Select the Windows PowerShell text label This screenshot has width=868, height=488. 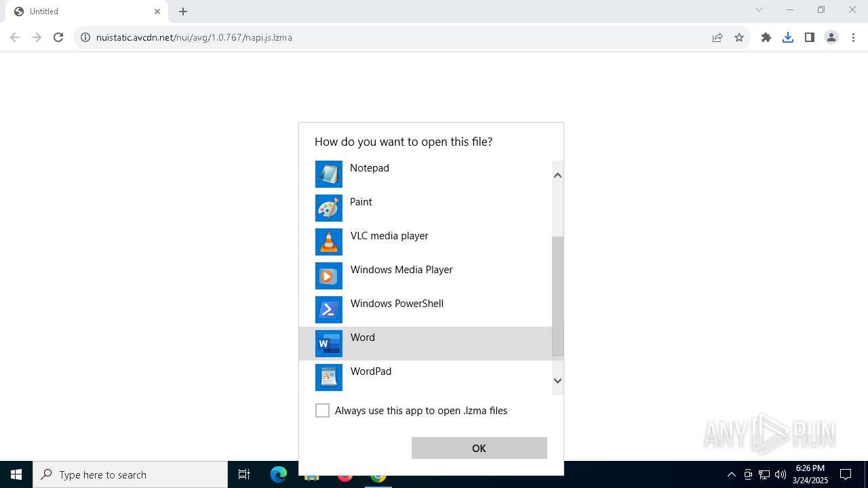click(x=397, y=304)
